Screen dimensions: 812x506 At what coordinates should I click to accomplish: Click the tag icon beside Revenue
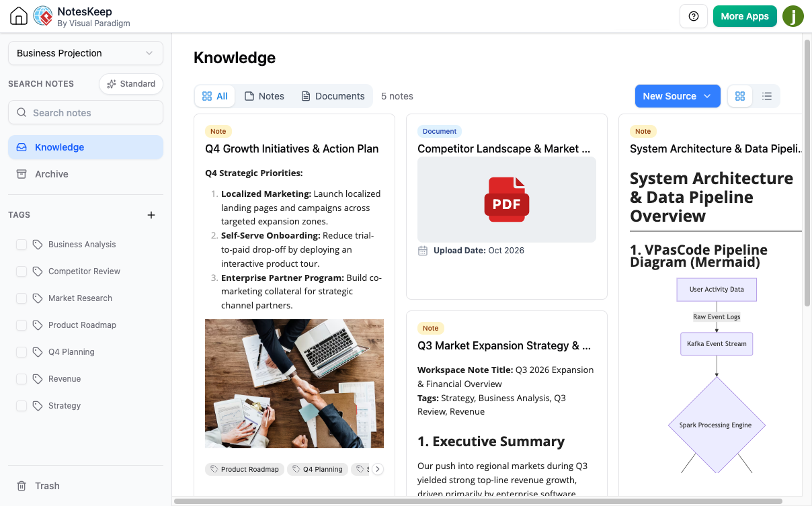[x=38, y=379]
